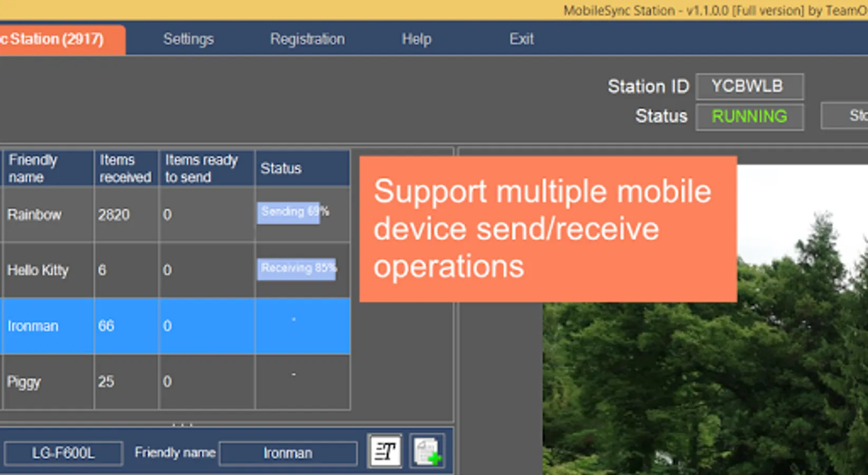Click the 2820 items received cell

click(127, 215)
